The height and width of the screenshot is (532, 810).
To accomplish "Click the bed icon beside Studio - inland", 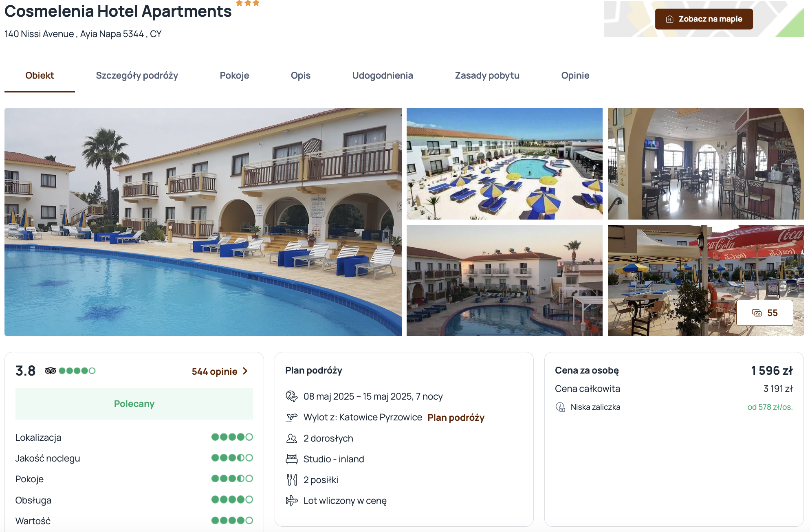I will click(x=291, y=459).
